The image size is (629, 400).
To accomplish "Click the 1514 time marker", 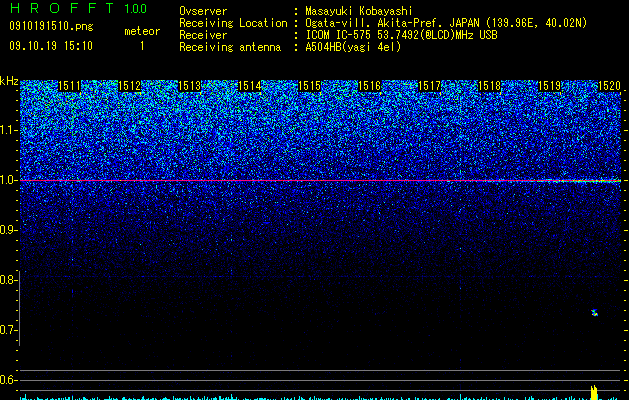I will 249,86.
